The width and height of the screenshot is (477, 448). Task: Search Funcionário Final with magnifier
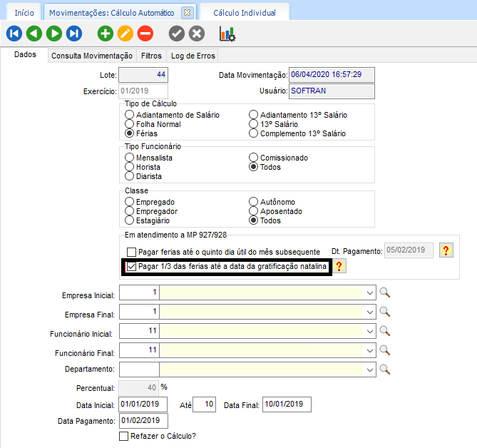[x=385, y=350]
